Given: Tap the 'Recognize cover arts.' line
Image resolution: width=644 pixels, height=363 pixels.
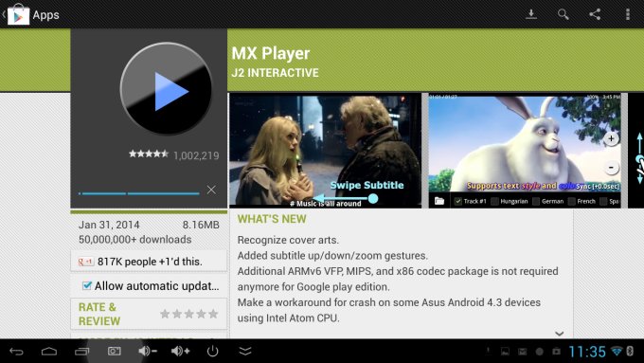Looking at the screenshot, I should [x=288, y=240].
